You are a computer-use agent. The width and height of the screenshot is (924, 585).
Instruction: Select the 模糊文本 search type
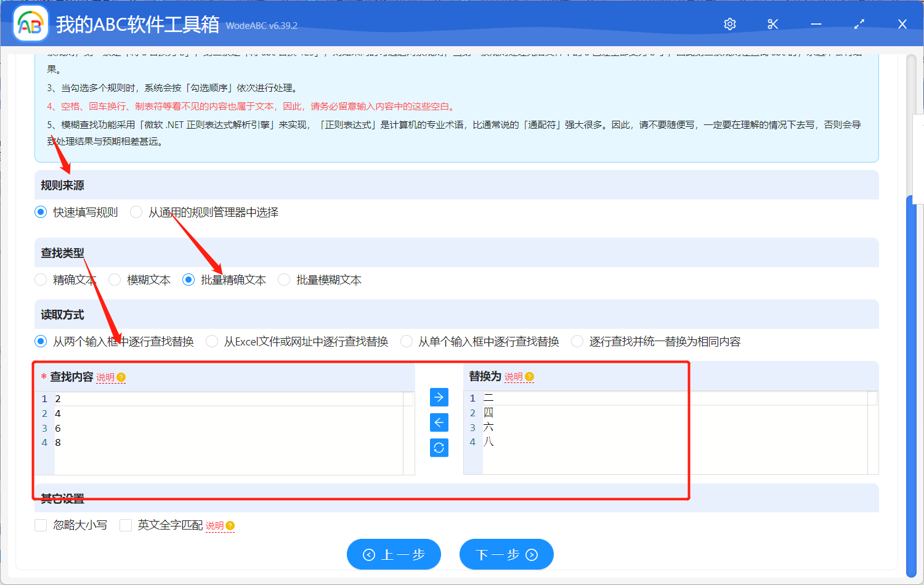(x=115, y=280)
